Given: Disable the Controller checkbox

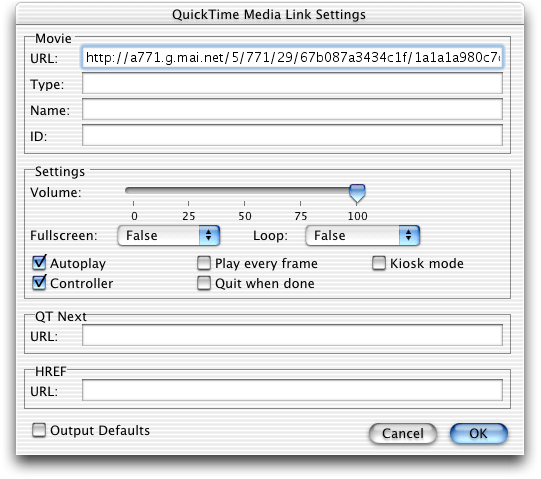Looking at the screenshot, I should tap(39, 283).
